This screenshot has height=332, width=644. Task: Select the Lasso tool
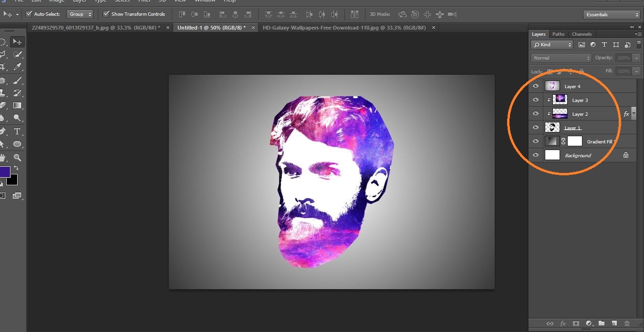tap(5, 53)
